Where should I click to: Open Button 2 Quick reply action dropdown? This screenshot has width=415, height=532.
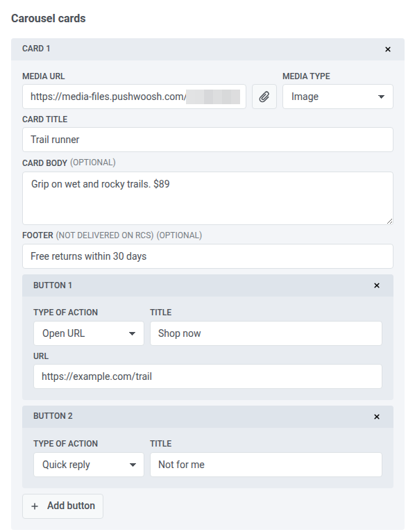[x=89, y=465]
